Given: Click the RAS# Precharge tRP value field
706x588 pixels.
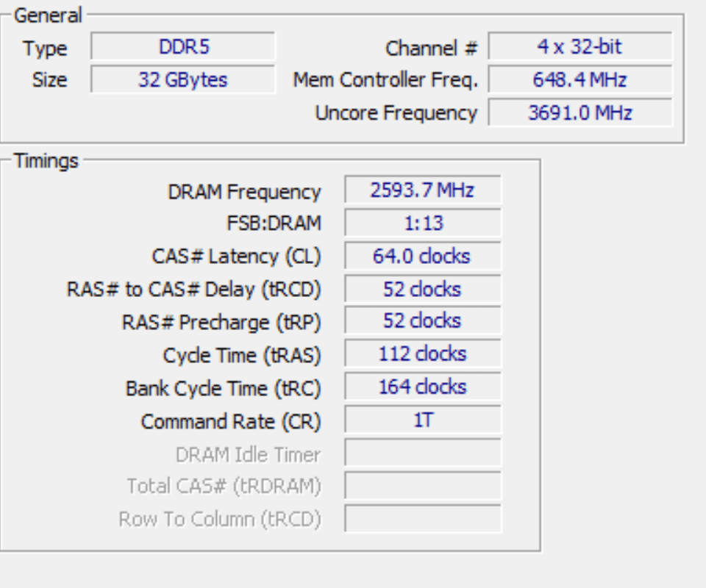Looking at the screenshot, I should tap(423, 320).
